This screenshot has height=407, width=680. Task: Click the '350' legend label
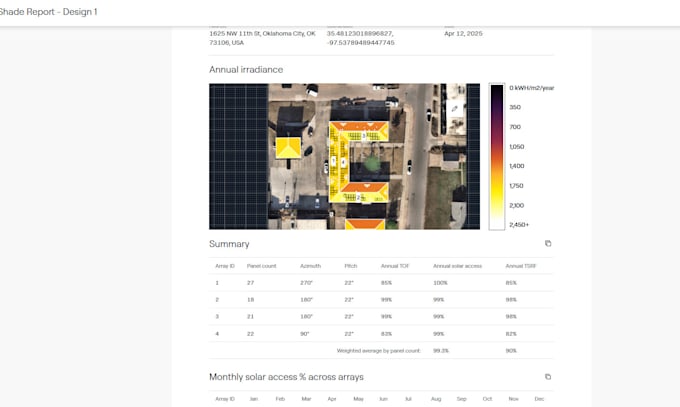click(515, 107)
